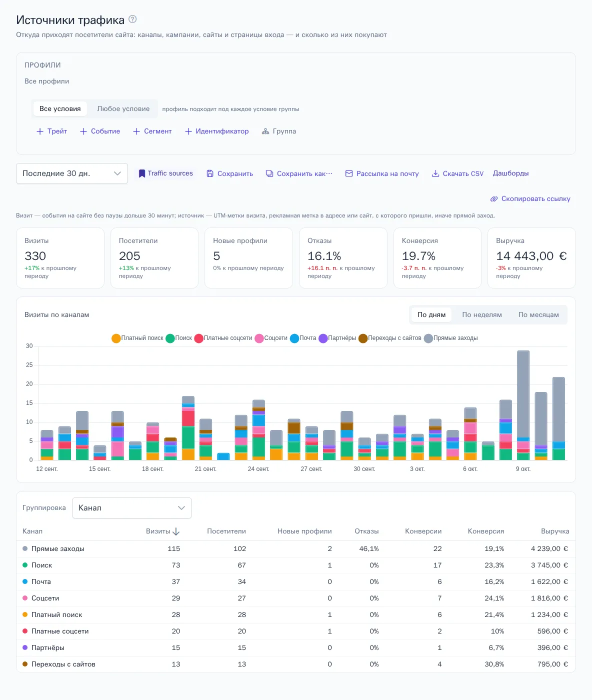The image size is (592, 700).
Task: Open the Группировка Канал dropdown
Action: [x=132, y=508]
